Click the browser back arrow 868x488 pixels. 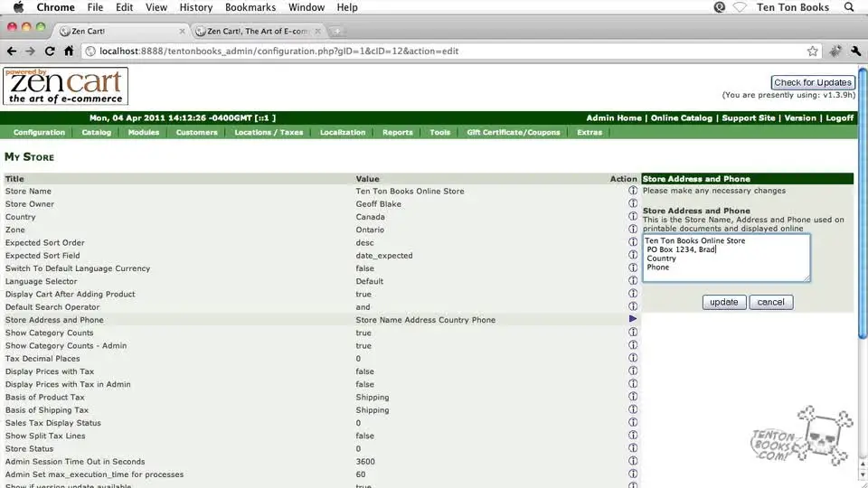(x=12, y=51)
